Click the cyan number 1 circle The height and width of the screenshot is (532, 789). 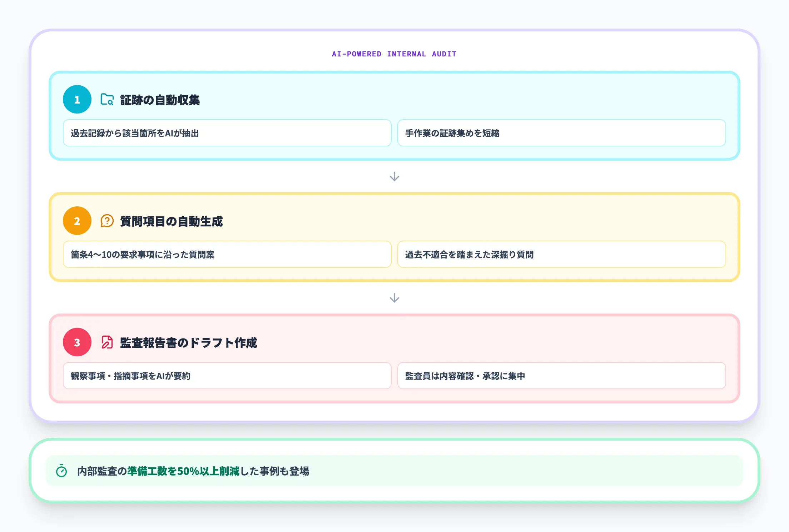coord(77,100)
